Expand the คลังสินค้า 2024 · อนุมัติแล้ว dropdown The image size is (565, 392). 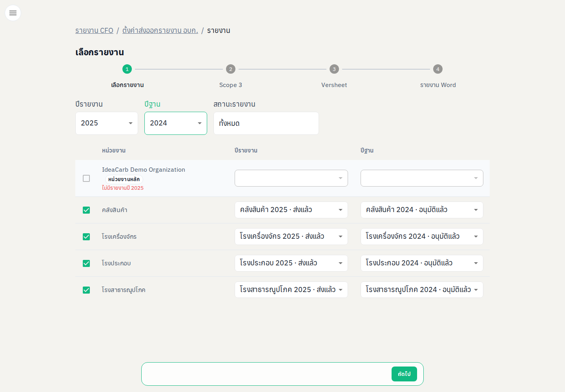click(422, 210)
